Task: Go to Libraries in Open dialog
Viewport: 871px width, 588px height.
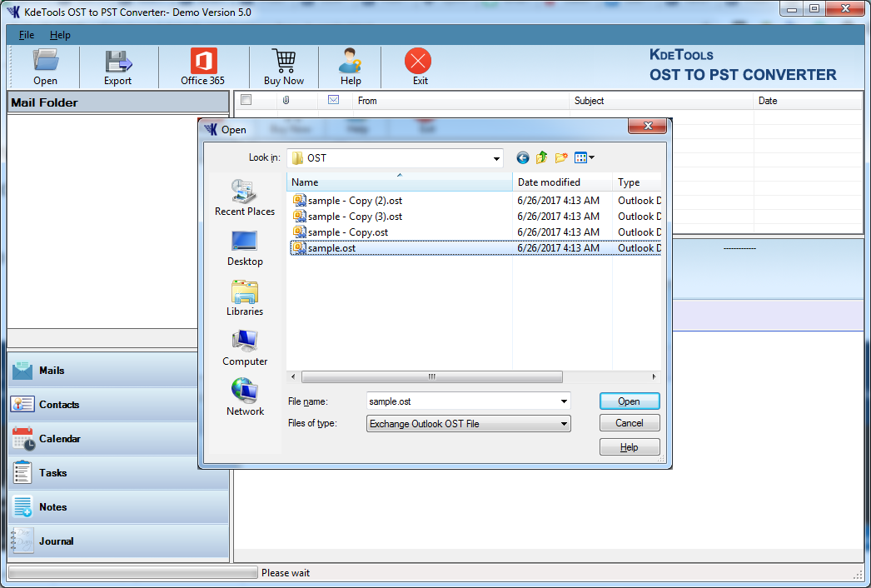Action: pyautogui.click(x=245, y=298)
